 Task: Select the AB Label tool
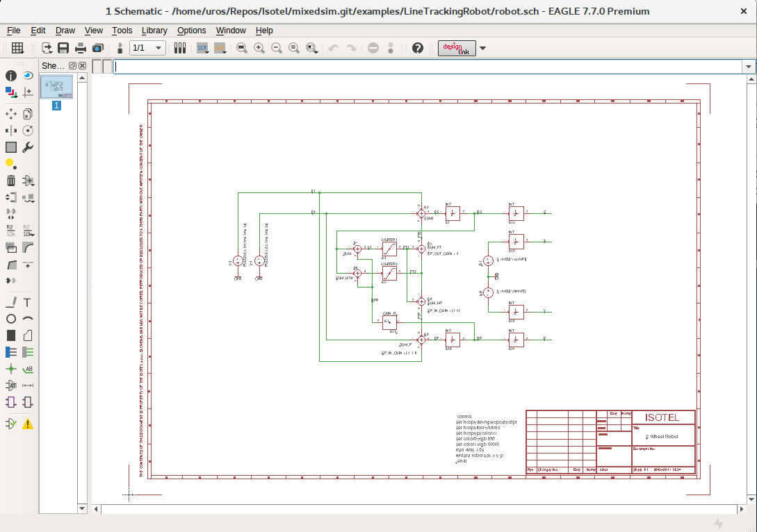click(28, 369)
